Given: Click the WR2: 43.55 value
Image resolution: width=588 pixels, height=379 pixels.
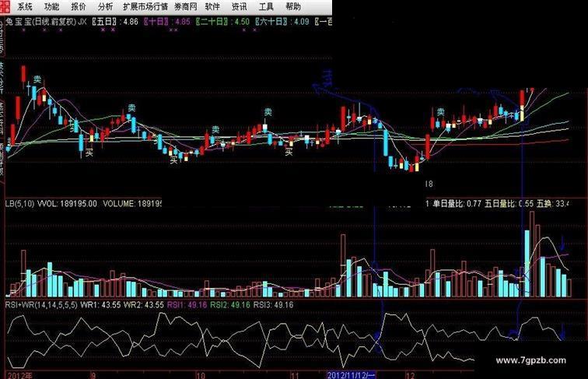Looking at the screenshot, I should click(x=144, y=304).
